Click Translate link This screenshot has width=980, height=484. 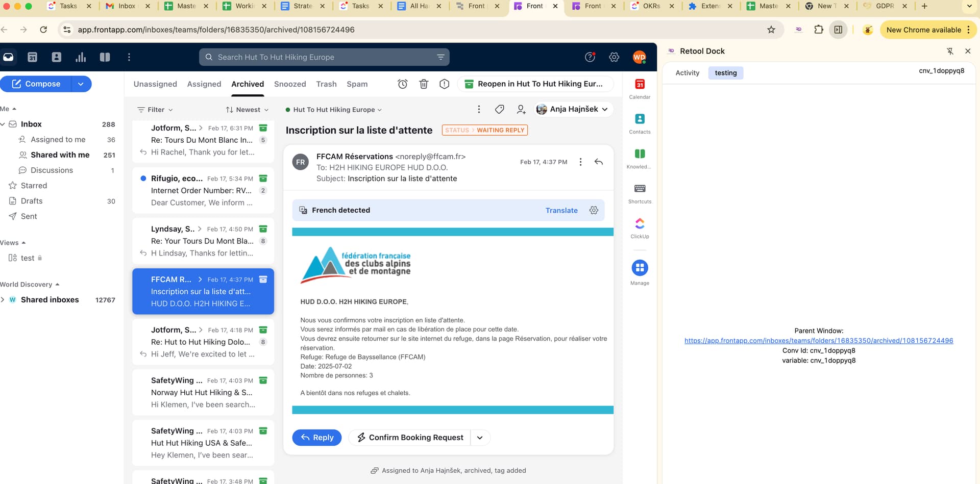click(561, 210)
